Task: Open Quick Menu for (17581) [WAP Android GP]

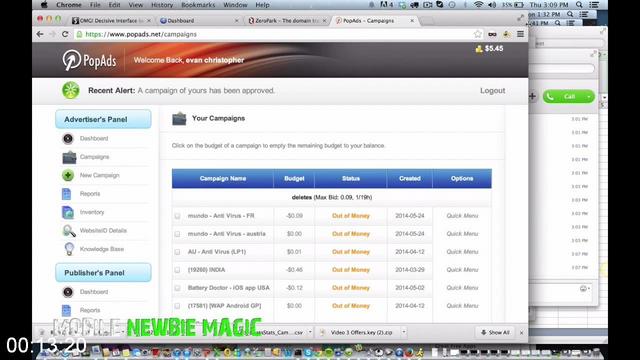Action: click(x=462, y=306)
